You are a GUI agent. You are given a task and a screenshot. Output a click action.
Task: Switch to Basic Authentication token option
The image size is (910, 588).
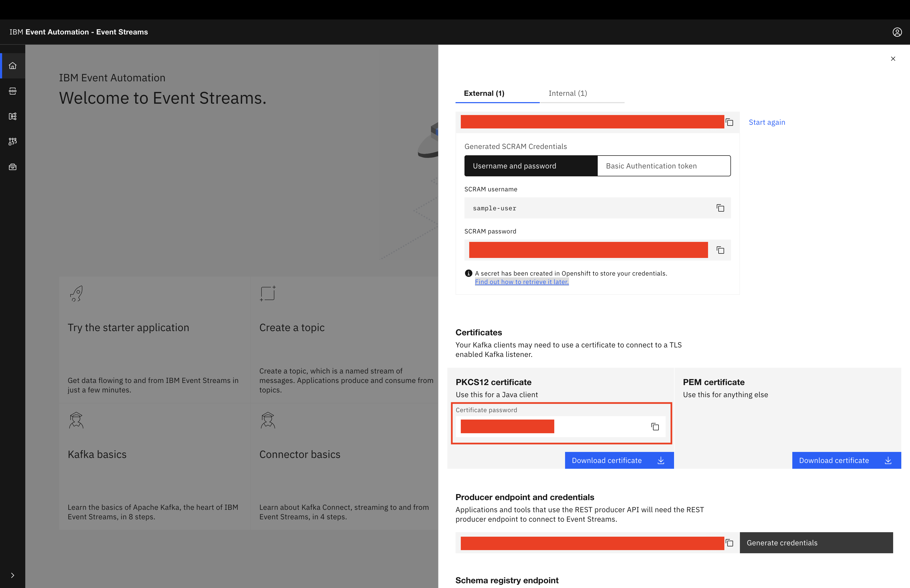(x=664, y=166)
